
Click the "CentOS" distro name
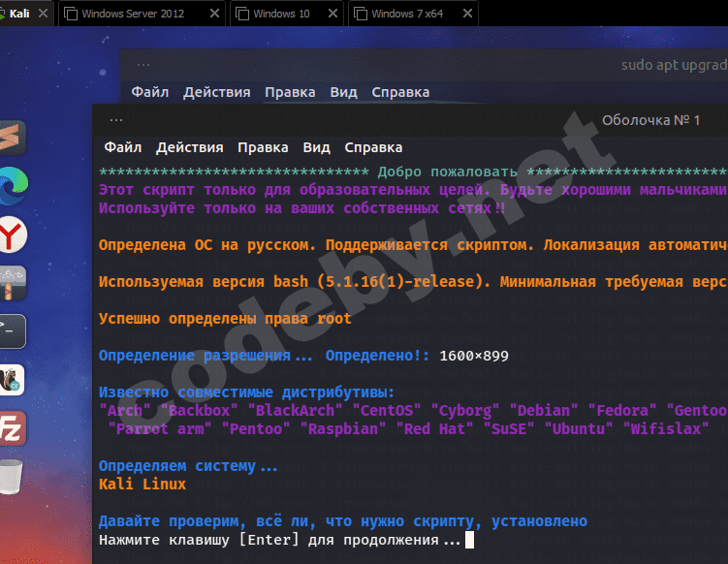pyautogui.click(x=387, y=411)
